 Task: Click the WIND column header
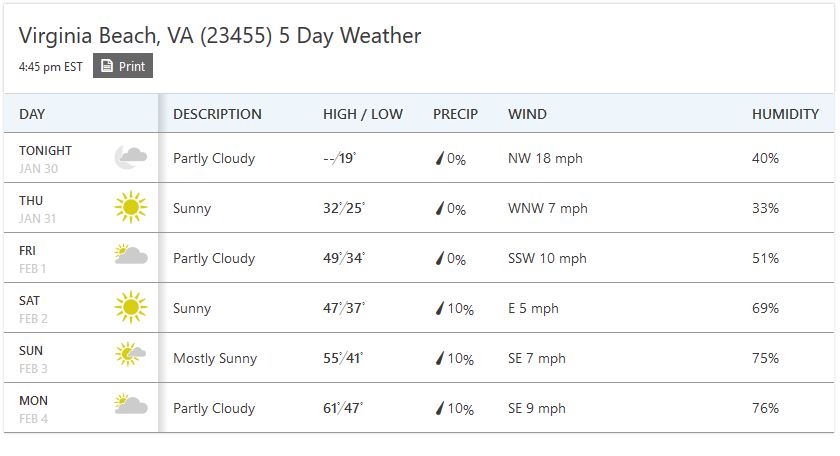click(527, 114)
